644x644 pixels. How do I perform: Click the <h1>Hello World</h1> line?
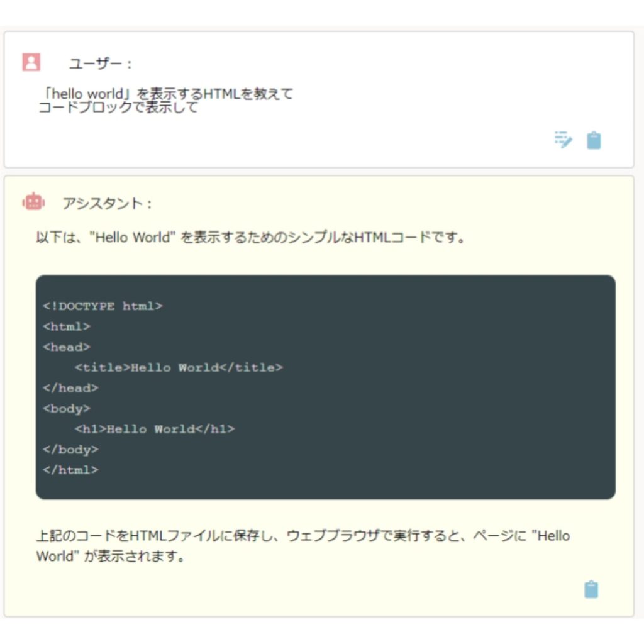(155, 429)
